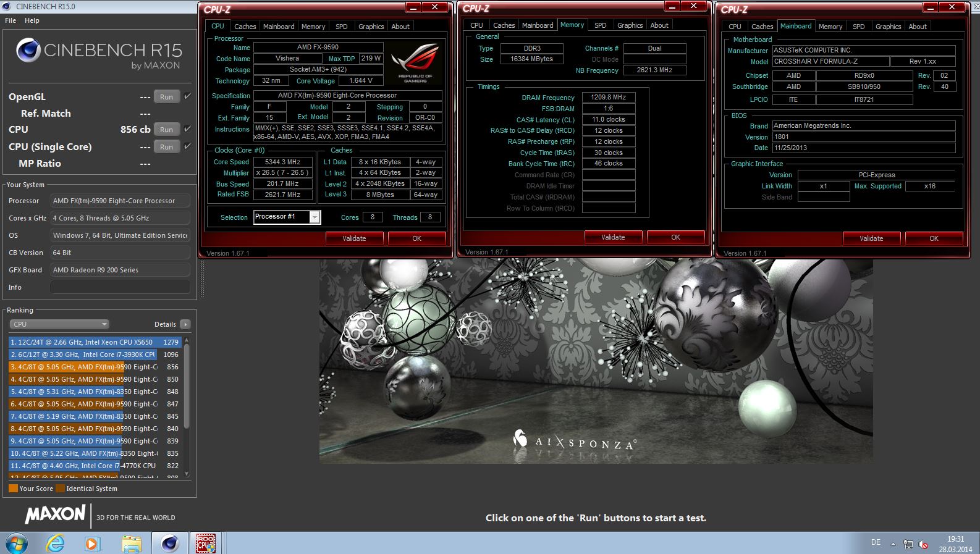Toggle the OpenGL test checkbox
980x554 pixels.
click(x=187, y=96)
